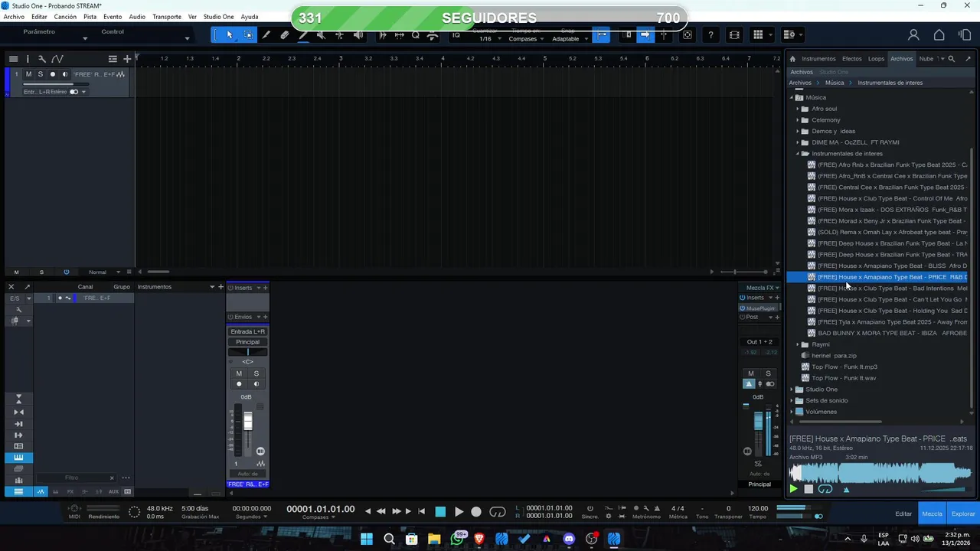The width and height of the screenshot is (980, 551).
Task: Select the Eraser tool
Action: (285, 35)
